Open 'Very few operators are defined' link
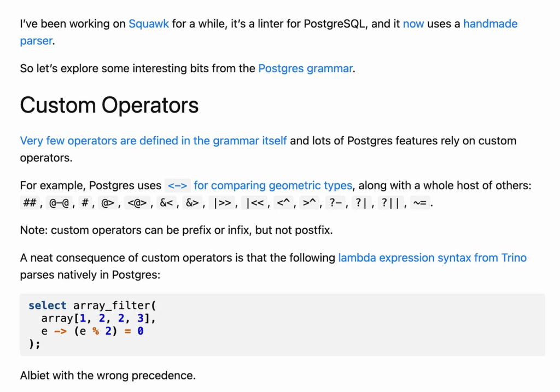 pos(153,141)
